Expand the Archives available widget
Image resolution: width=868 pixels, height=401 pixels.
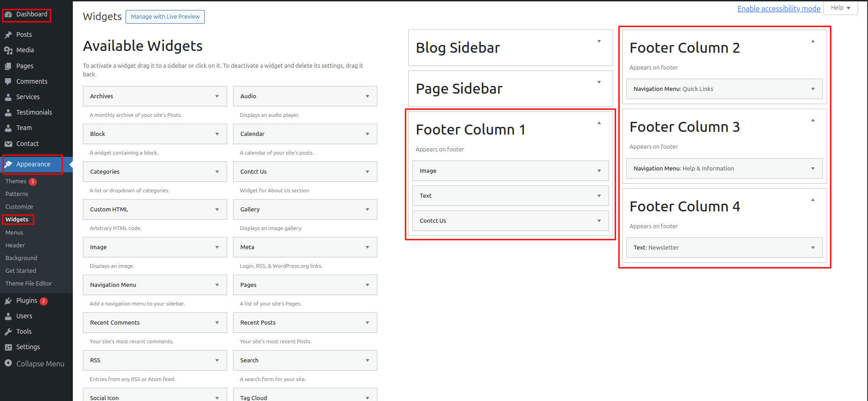tap(217, 96)
